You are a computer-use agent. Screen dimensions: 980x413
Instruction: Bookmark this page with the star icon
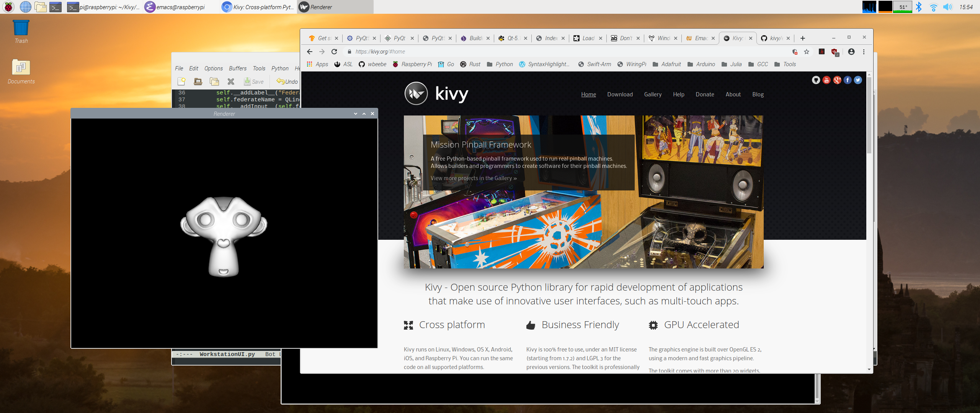coord(807,52)
